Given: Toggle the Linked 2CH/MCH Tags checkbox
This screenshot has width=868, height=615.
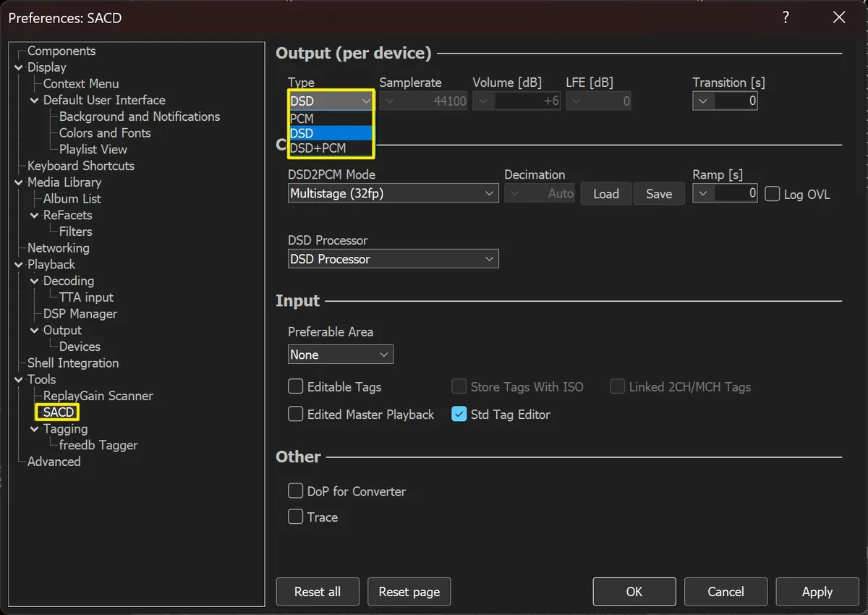Looking at the screenshot, I should coord(617,386).
